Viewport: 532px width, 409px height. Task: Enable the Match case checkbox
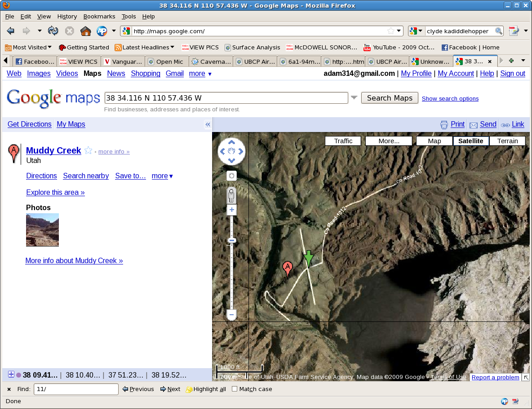click(x=235, y=389)
